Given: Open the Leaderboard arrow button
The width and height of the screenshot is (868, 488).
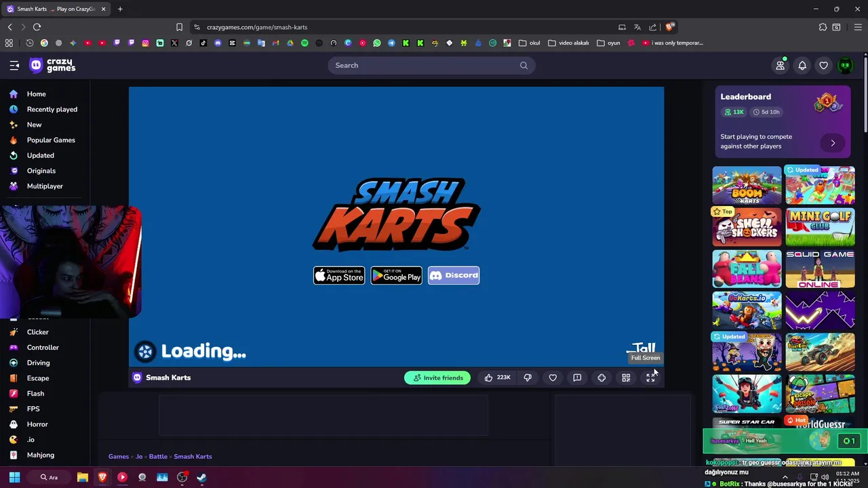Looking at the screenshot, I should click(833, 143).
